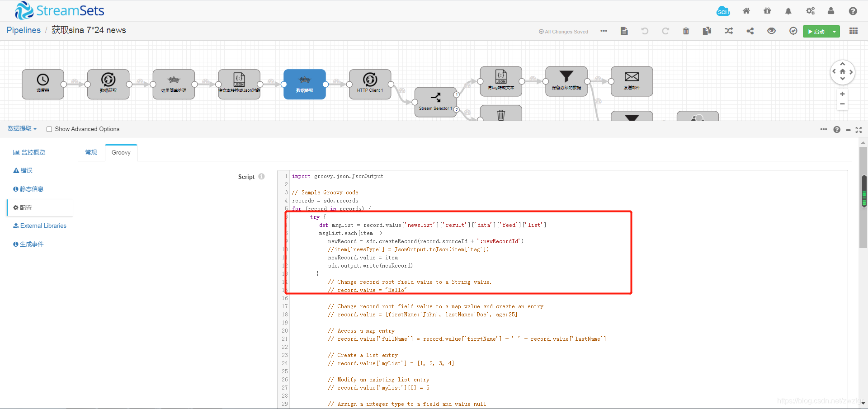Open the stage library grid icon

[854, 31]
